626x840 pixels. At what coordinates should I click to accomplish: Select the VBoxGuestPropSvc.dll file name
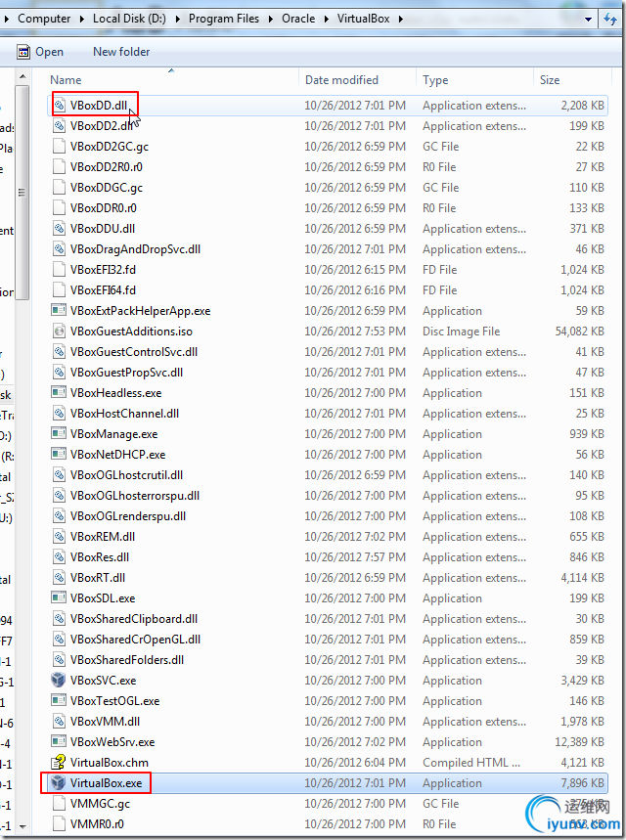click(x=126, y=373)
